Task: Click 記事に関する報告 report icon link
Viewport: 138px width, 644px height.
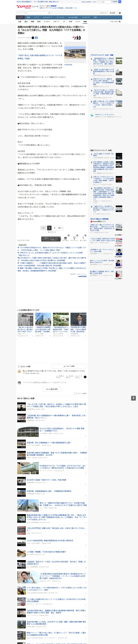Action: pos(23,241)
